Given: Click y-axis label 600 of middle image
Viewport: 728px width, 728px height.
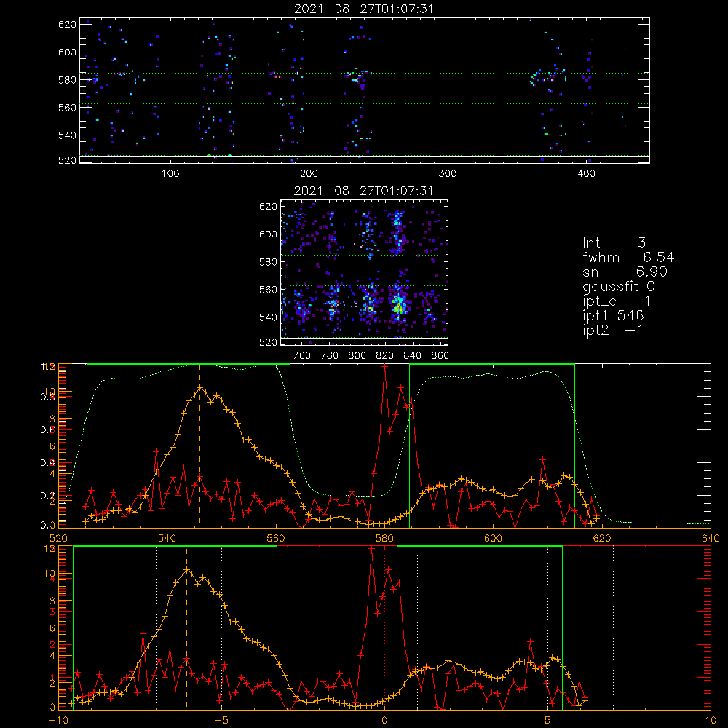Looking at the screenshot, I should click(269, 234).
